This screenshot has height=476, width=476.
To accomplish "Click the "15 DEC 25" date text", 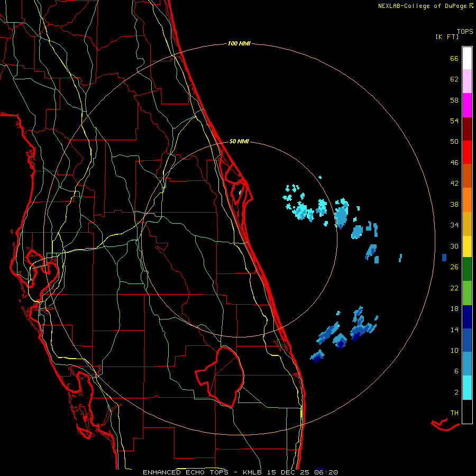I will pos(288,472).
